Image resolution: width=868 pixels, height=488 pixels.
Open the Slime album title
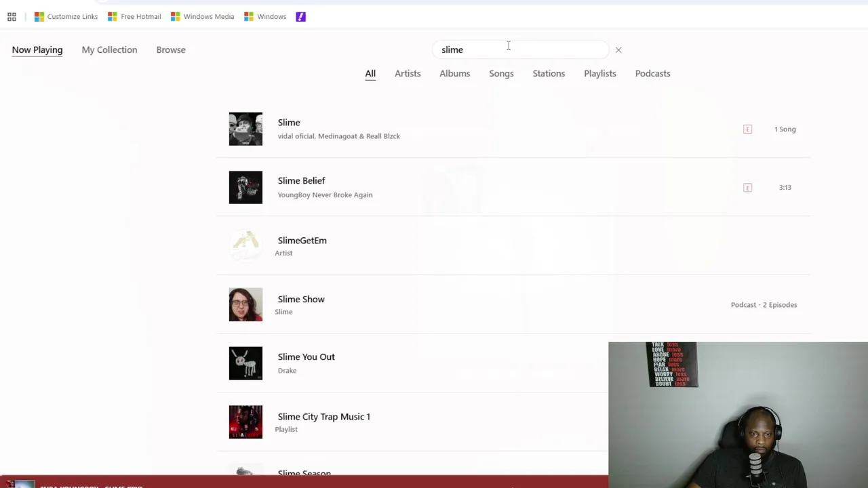[289, 123]
